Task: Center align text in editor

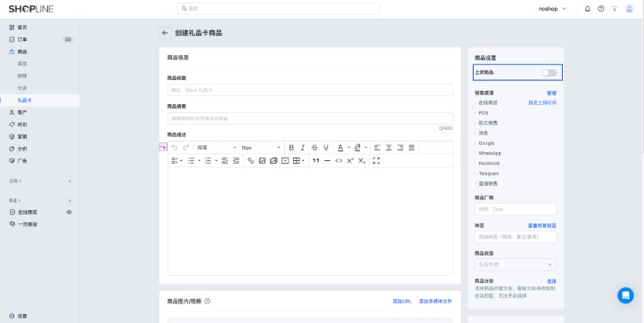Action: tap(388, 148)
